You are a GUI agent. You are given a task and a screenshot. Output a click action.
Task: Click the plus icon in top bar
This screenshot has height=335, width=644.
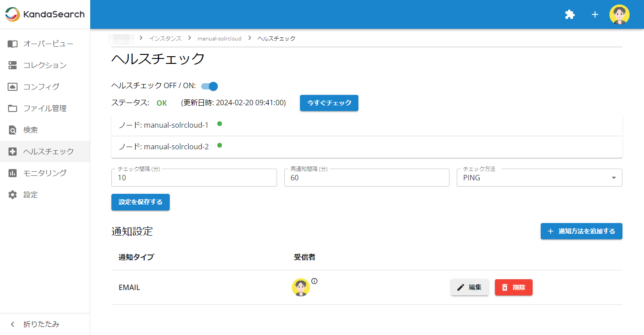click(595, 14)
